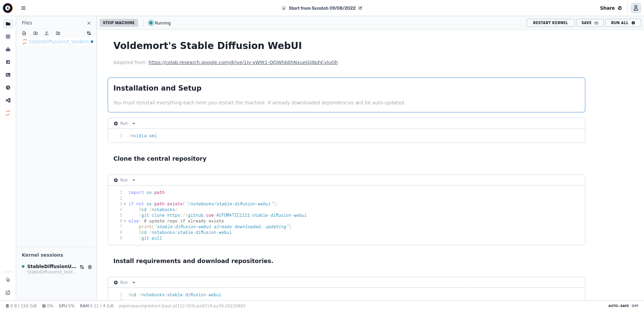Open the Machine chip icon in sidebar
Image resolution: width=644 pixels, height=311 pixels.
tap(8, 37)
